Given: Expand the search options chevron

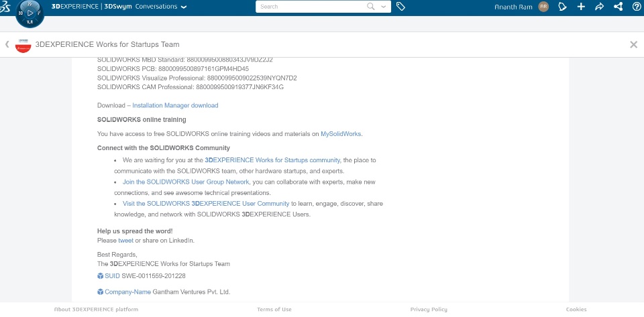Looking at the screenshot, I should [x=384, y=7].
